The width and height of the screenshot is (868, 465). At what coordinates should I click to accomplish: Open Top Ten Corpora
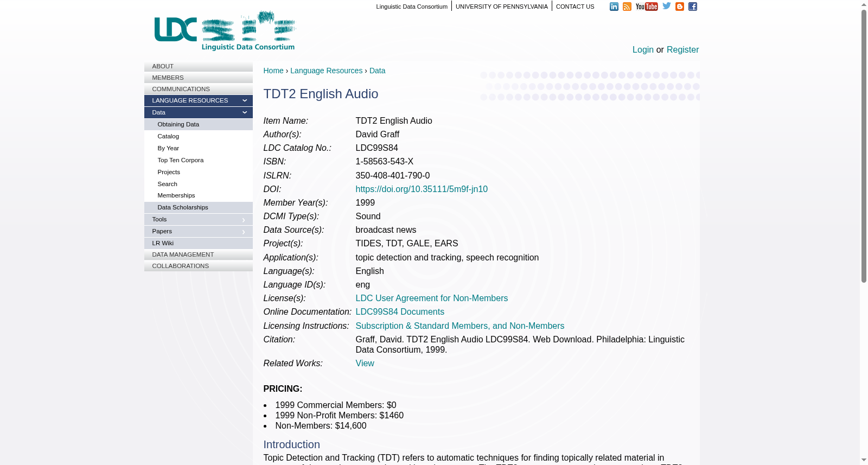[199, 160]
